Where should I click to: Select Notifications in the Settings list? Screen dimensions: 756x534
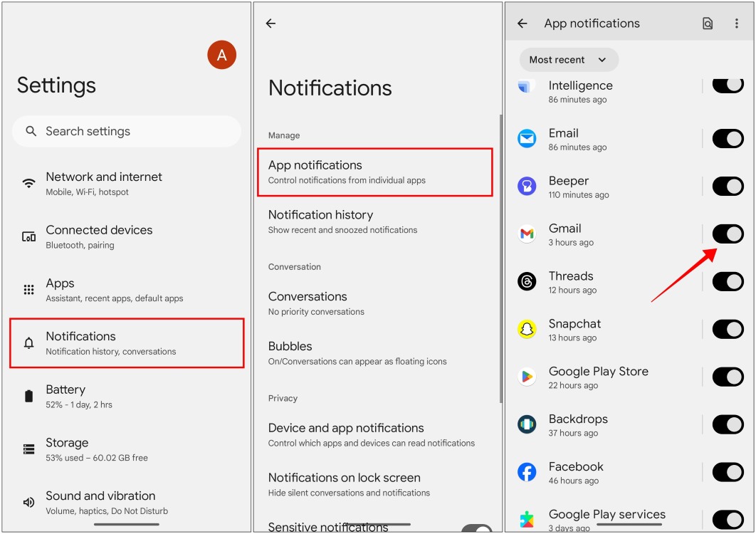[x=126, y=343]
